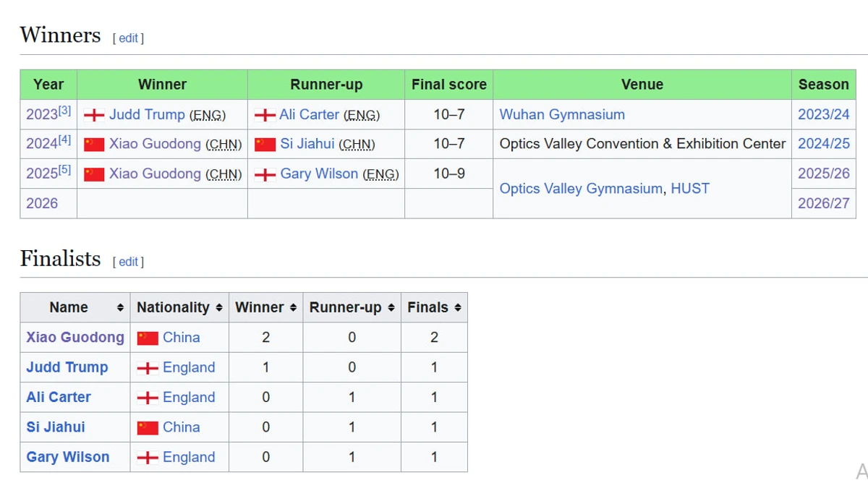The width and height of the screenshot is (868, 483).
Task: Open Judd Trump link in Finalists table
Action: click(67, 367)
